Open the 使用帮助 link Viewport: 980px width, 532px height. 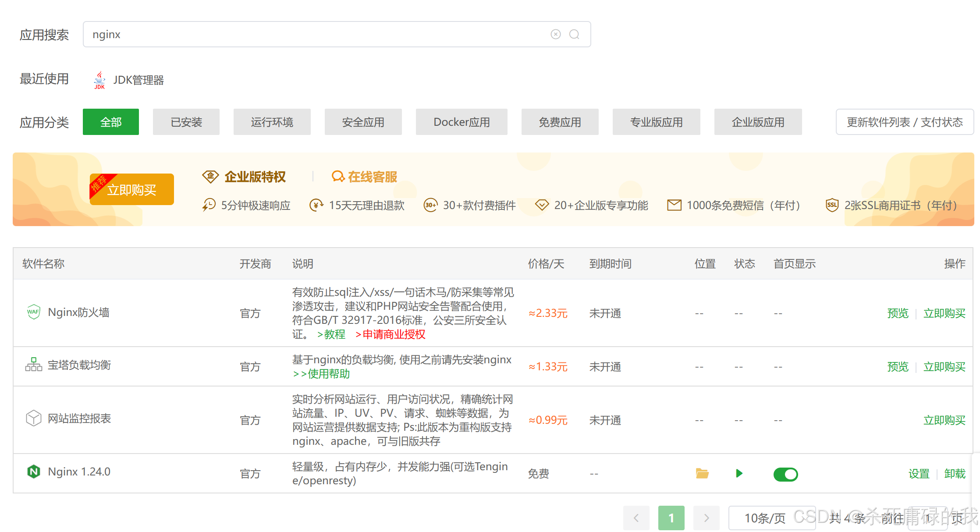pyautogui.click(x=321, y=373)
